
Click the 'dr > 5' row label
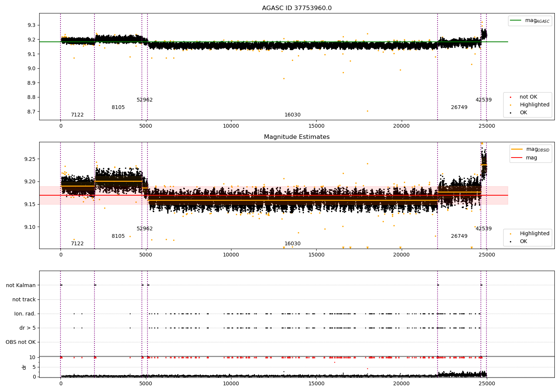point(28,328)
